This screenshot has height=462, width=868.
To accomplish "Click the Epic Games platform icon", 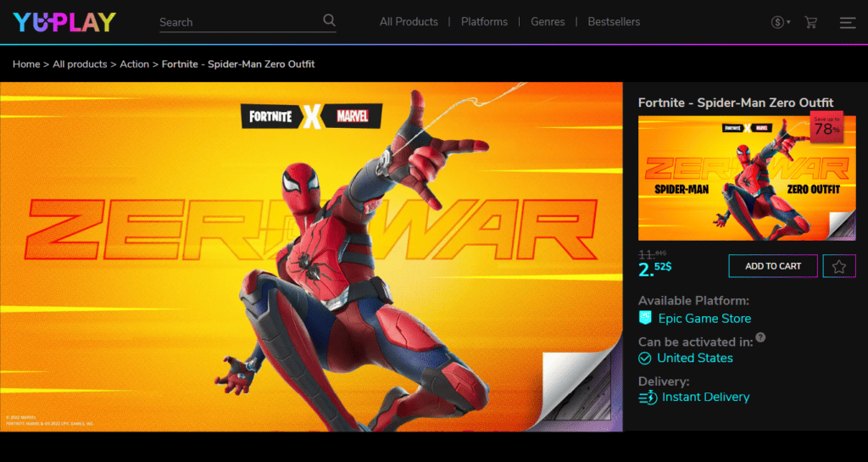I will [645, 318].
